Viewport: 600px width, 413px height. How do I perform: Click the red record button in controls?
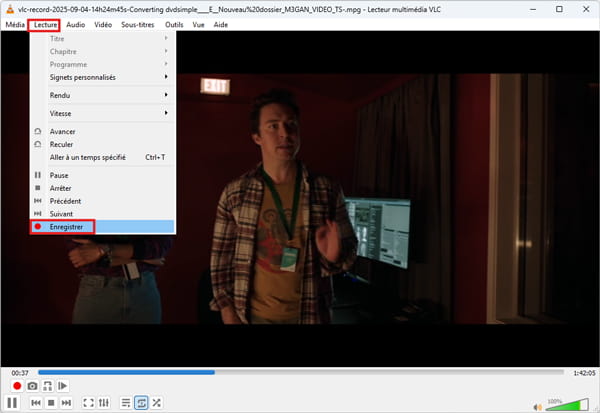[17, 386]
